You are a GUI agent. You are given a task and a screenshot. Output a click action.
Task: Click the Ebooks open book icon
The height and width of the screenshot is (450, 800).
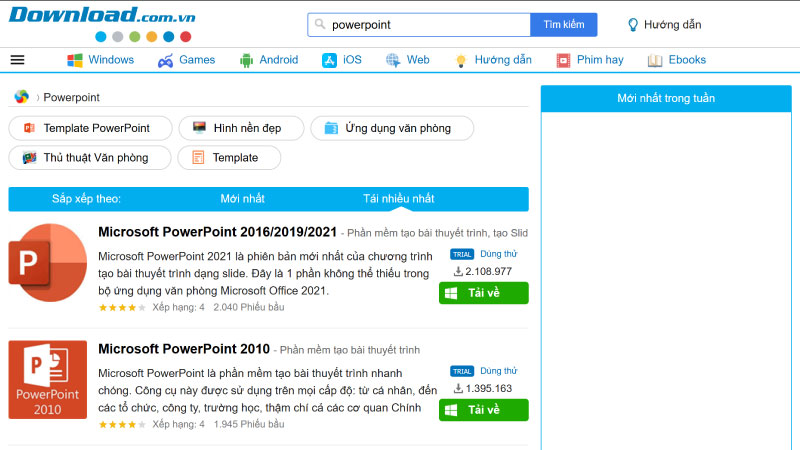tap(655, 61)
